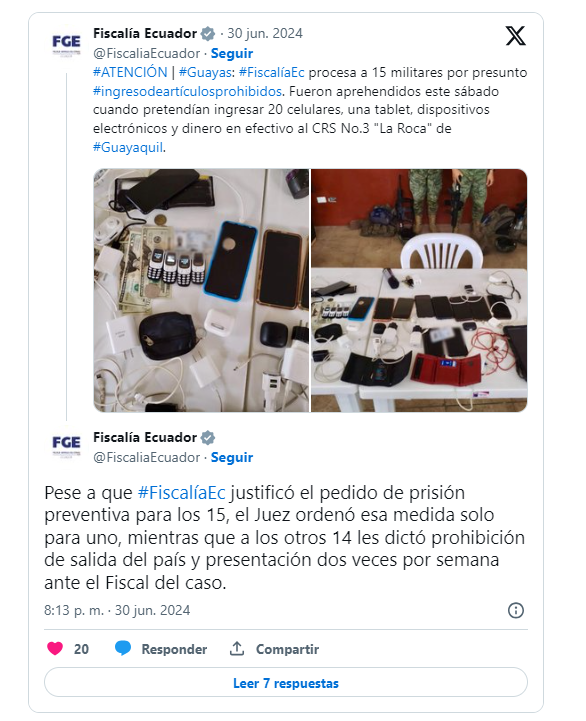Follow FiscaliaEcuador via top Seguir link
Viewport: 586px width, 721px height.
coord(232,53)
